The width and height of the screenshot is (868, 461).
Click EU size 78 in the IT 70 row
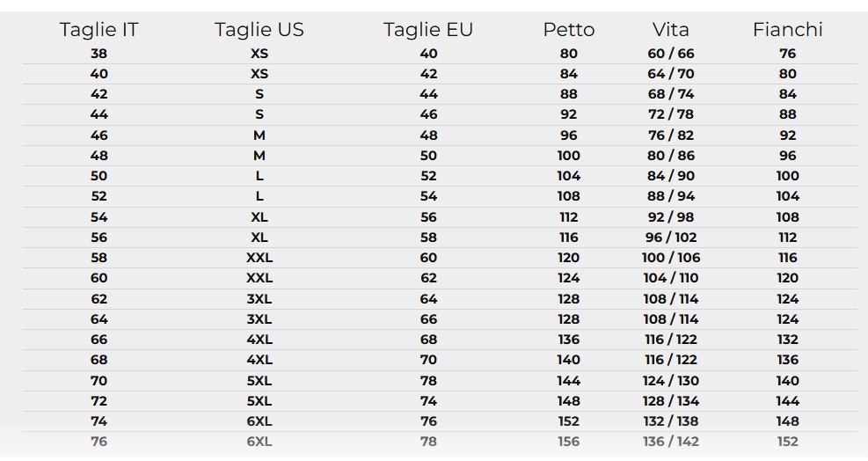click(x=428, y=381)
